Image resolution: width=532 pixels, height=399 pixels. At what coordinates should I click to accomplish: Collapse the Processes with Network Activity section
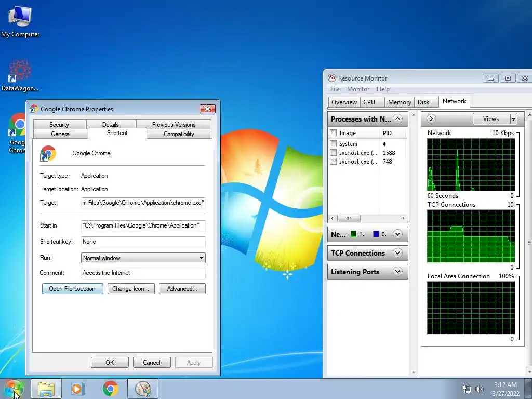(397, 119)
